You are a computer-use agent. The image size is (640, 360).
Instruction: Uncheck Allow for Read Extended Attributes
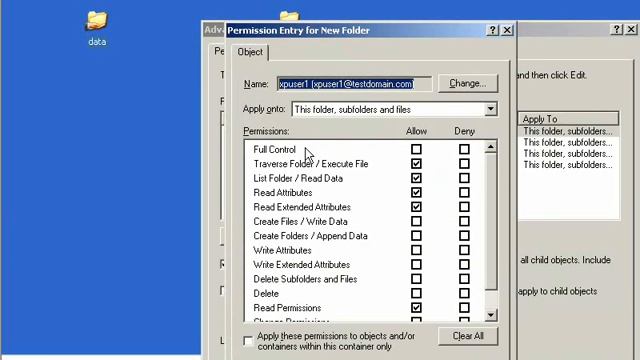tap(416, 207)
